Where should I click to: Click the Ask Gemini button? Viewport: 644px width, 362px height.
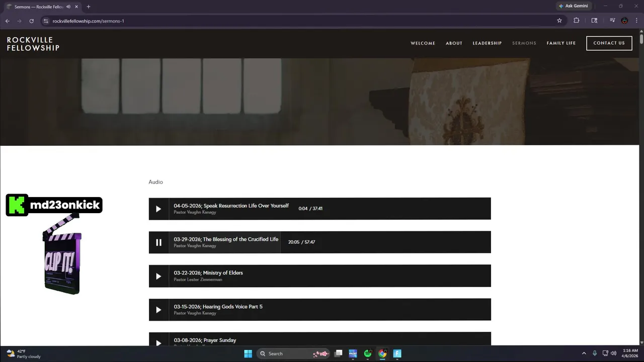point(573,6)
